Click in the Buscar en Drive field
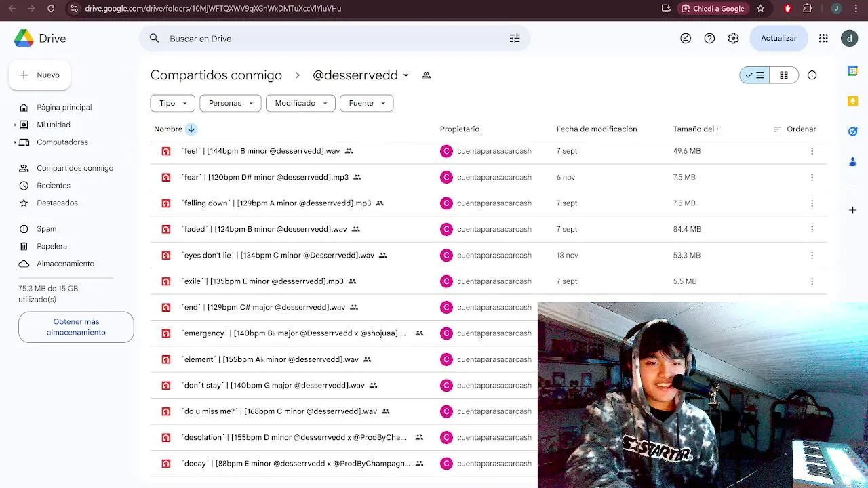This screenshot has width=868, height=488. [x=335, y=39]
